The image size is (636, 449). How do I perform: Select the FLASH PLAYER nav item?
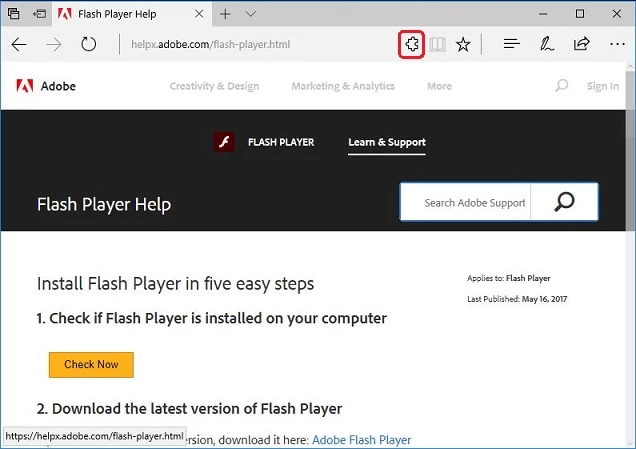click(x=281, y=142)
